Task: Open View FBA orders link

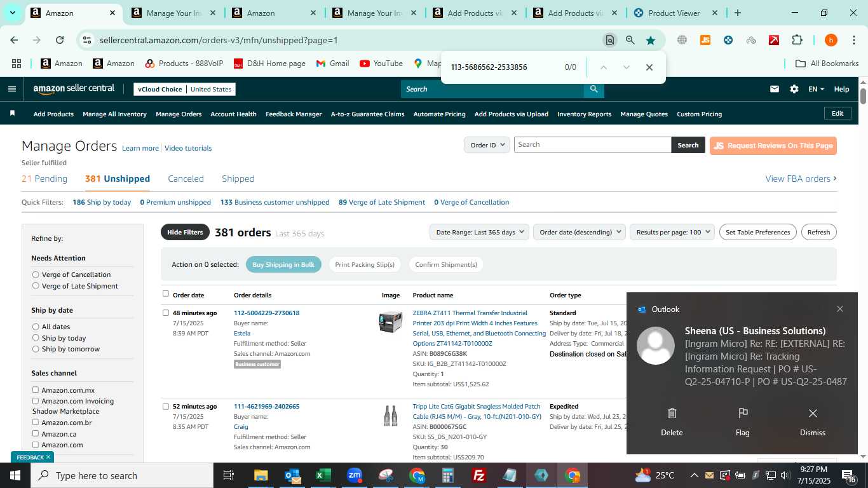Action: click(x=801, y=179)
